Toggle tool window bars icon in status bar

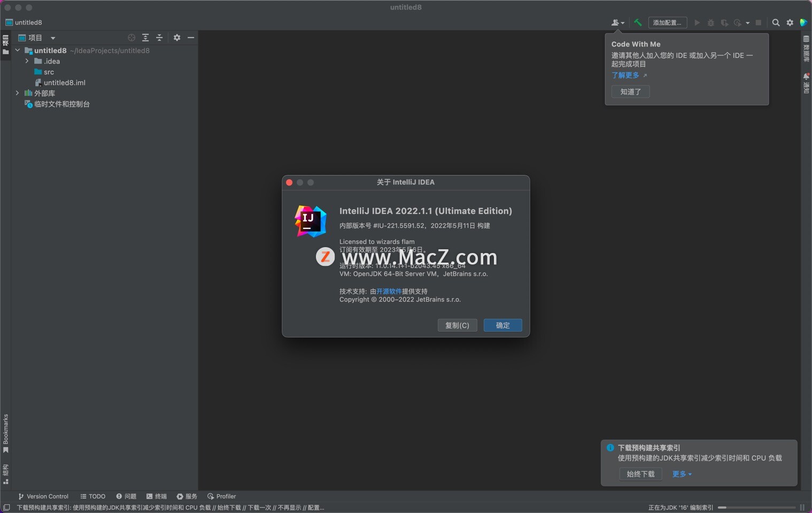coord(6,508)
